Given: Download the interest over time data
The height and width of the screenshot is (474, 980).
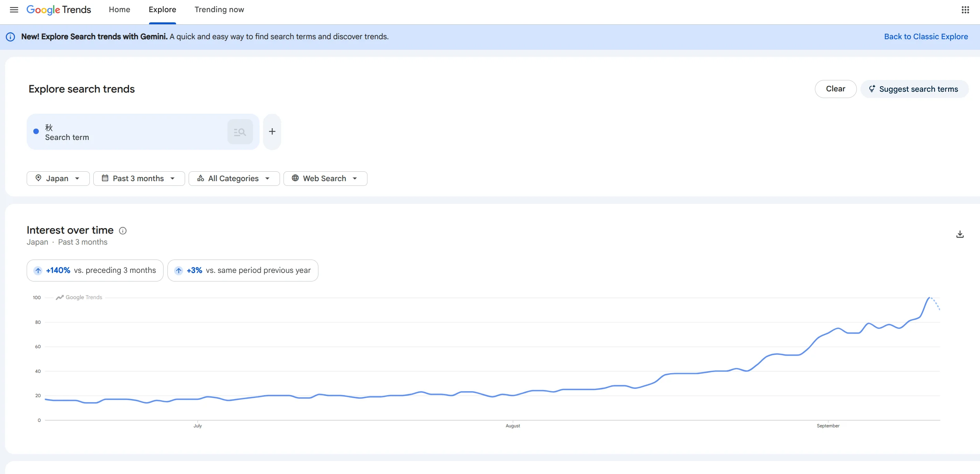Looking at the screenshot, I should (x=960, y=234).
